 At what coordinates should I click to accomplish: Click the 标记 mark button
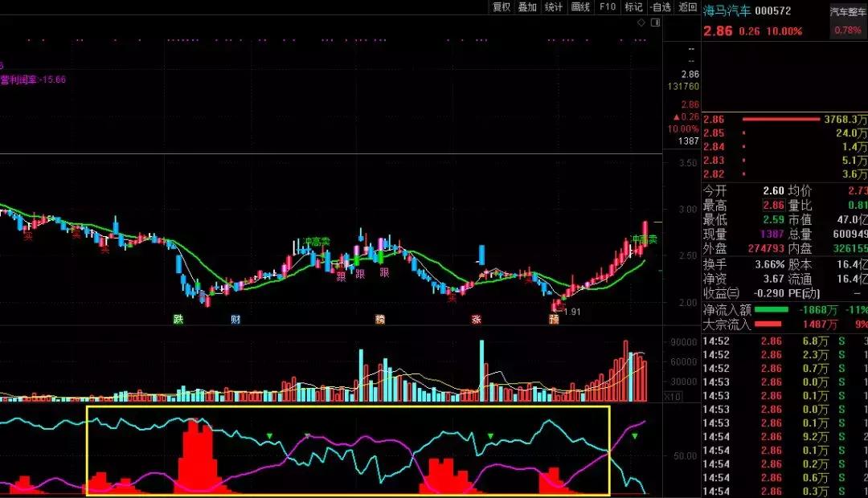pos(633,6)
